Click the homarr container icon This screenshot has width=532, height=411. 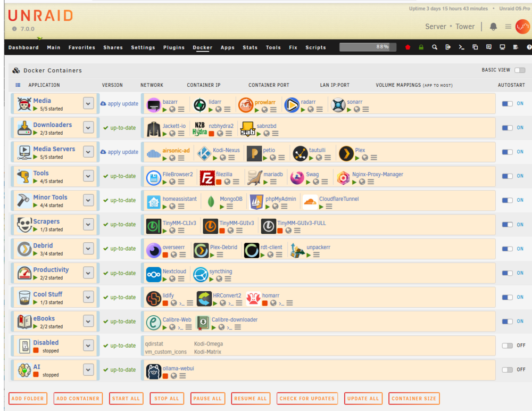(x=253, y=299)
